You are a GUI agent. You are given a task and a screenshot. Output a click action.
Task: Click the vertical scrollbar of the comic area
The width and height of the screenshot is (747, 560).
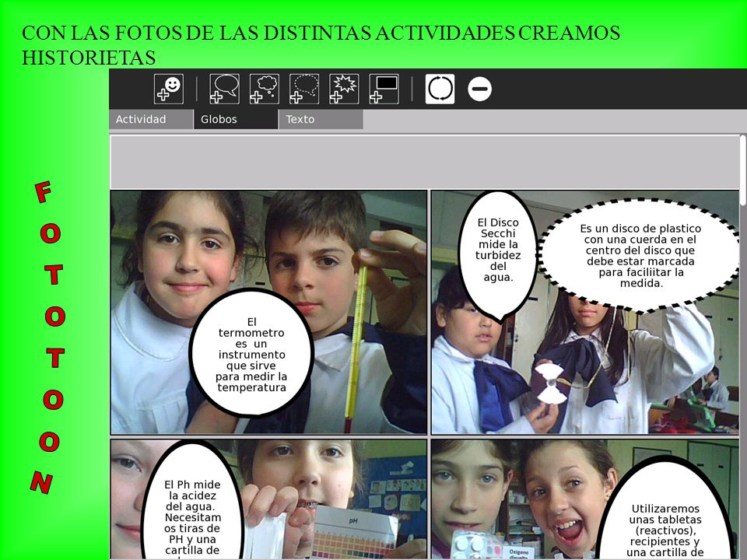(742, 170)
